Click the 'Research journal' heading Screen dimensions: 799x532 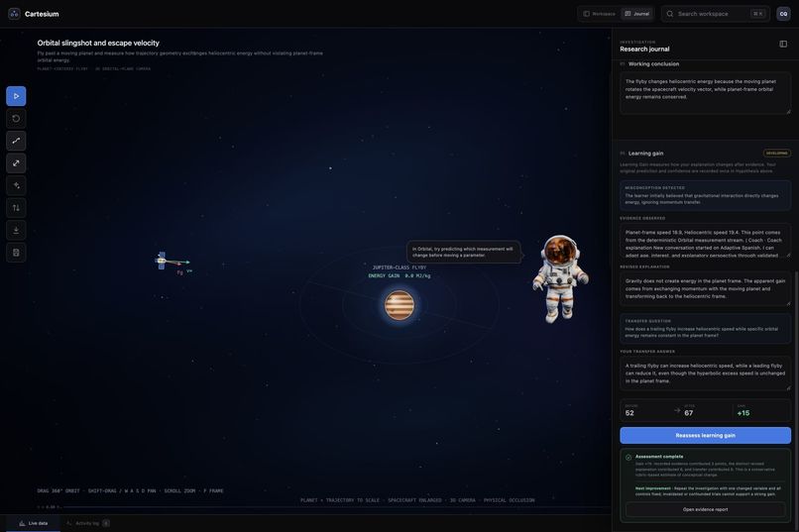(x=644, y=49)
